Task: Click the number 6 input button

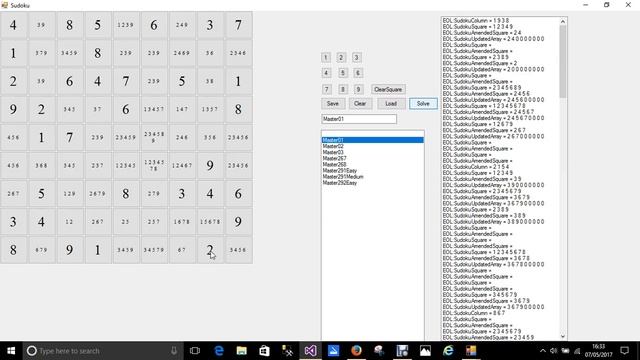Action: tap(358, 73)
